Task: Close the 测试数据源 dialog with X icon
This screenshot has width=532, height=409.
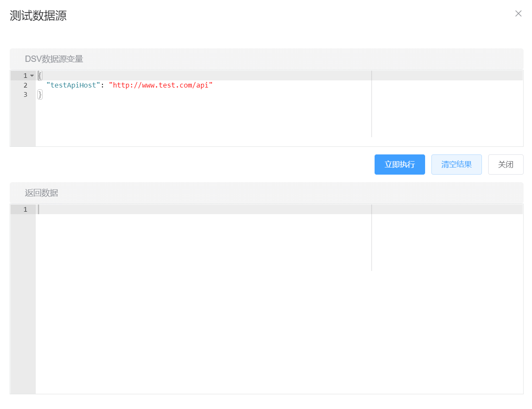Action: pyautogui.click(x=518, y=13)
